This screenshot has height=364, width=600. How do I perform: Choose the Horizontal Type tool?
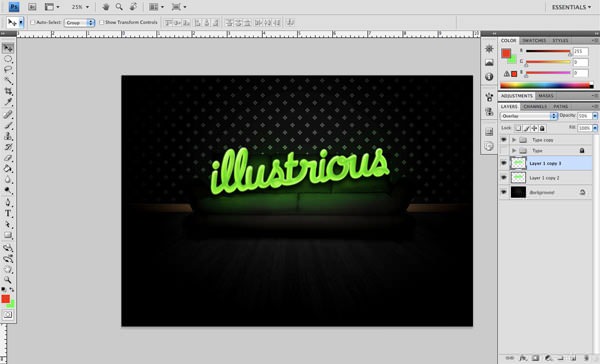pos(8,214)
